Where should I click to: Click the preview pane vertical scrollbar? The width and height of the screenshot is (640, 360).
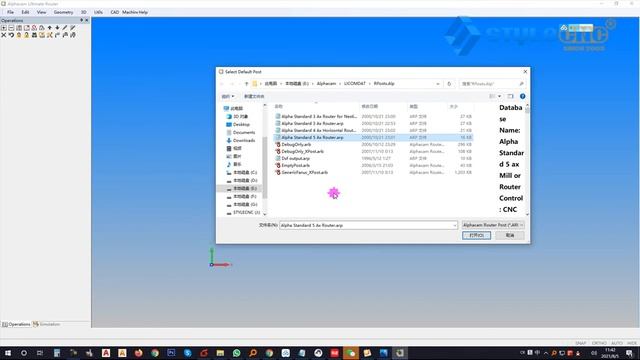coord(527,159)
